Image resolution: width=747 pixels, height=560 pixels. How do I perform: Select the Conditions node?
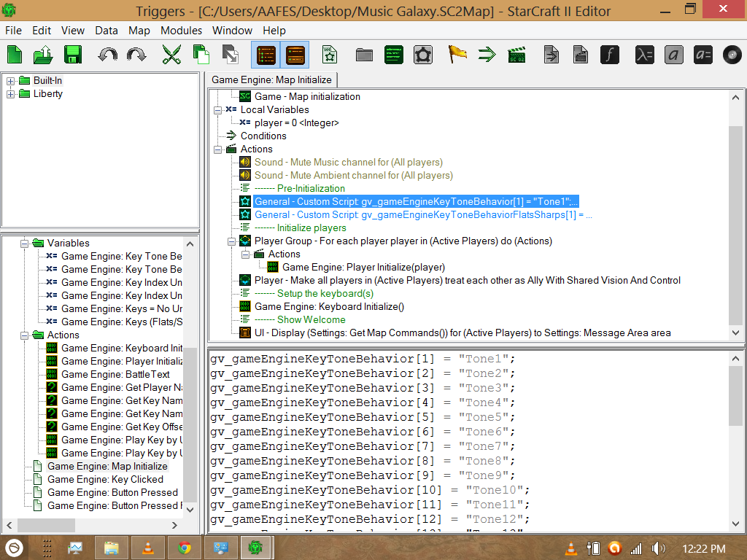pos(263,136)
